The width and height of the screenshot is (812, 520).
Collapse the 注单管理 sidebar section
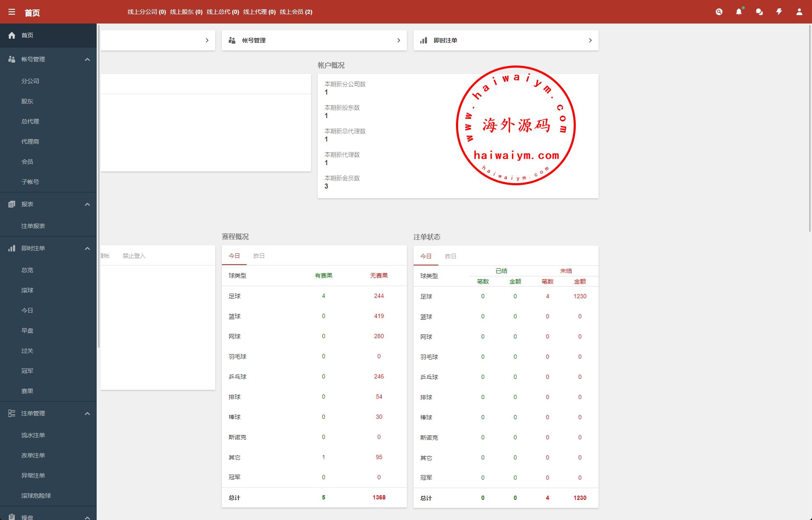[x=87, y=414]
